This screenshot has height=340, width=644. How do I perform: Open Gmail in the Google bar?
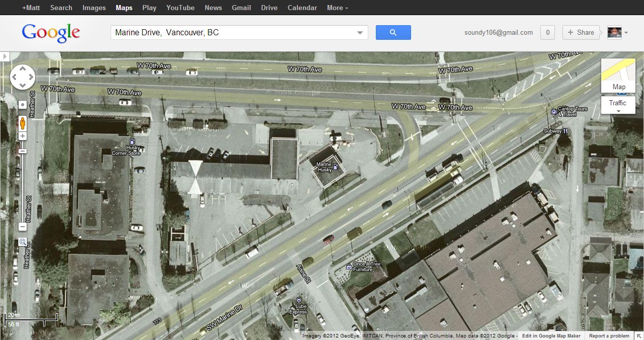click(x=242, y=8)
